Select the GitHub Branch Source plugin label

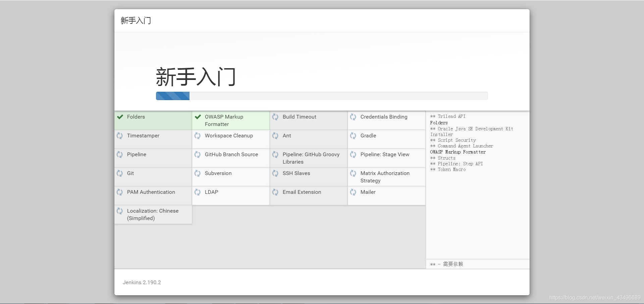coord(231,155)
